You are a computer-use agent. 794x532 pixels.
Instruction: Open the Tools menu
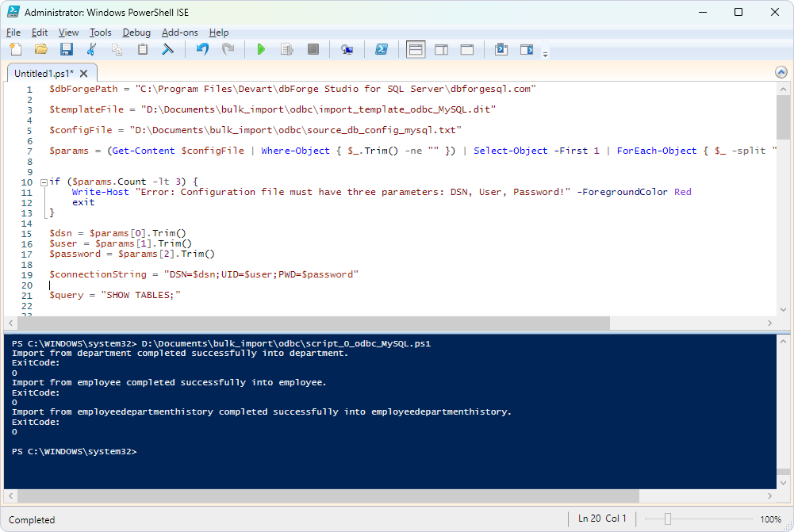point(100,33)
